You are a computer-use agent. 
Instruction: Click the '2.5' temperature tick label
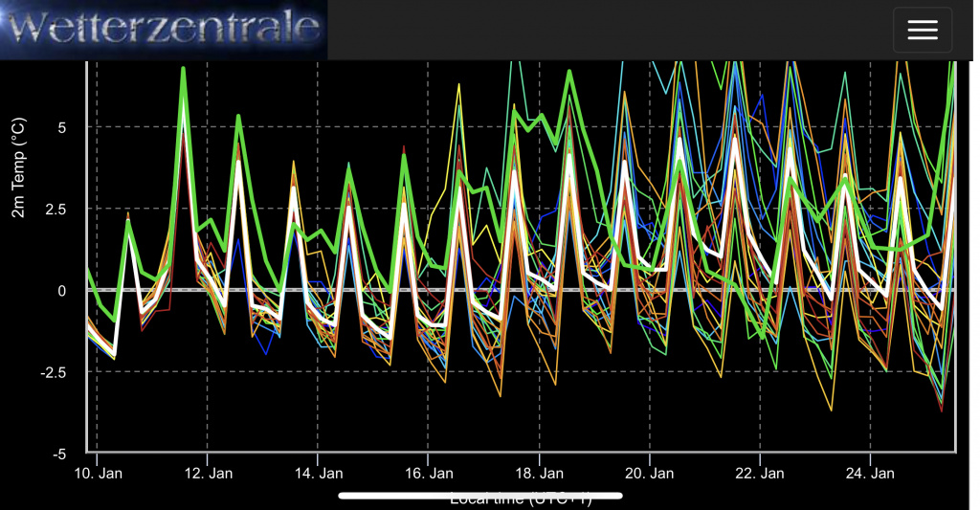[x=57, y=209]
